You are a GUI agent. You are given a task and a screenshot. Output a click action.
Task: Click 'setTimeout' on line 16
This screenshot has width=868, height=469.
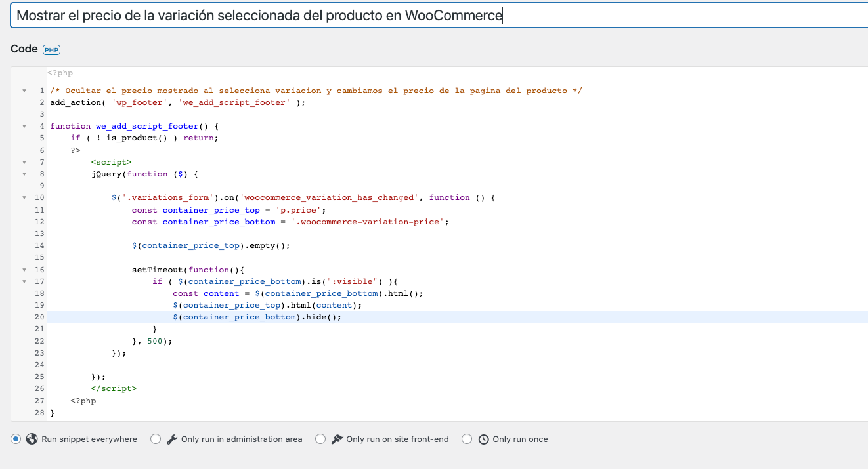pos(158,270)
